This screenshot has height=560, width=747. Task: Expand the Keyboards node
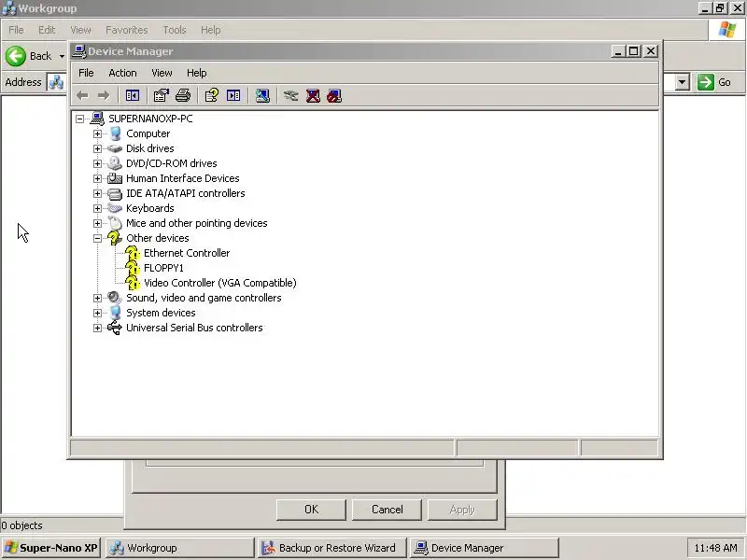click(x=98, y=208)
